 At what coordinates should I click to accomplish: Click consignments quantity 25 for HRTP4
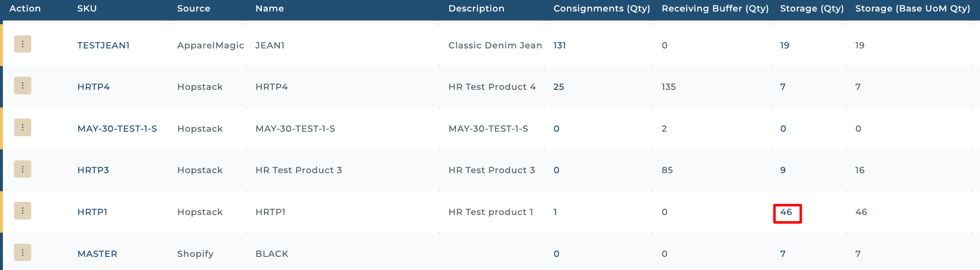tap(559, 87)
